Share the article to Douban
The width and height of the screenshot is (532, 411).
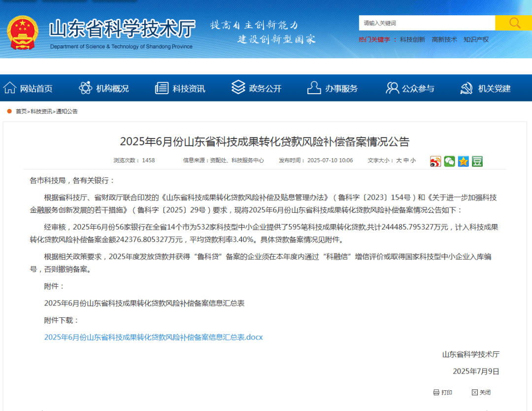[x=477, y=161]
